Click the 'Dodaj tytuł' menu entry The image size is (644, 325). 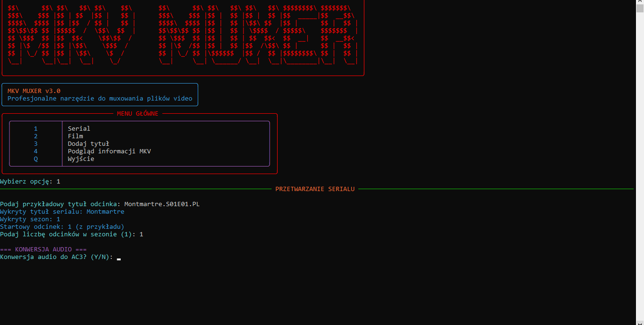pyautogui.click(x=89, y=144)
